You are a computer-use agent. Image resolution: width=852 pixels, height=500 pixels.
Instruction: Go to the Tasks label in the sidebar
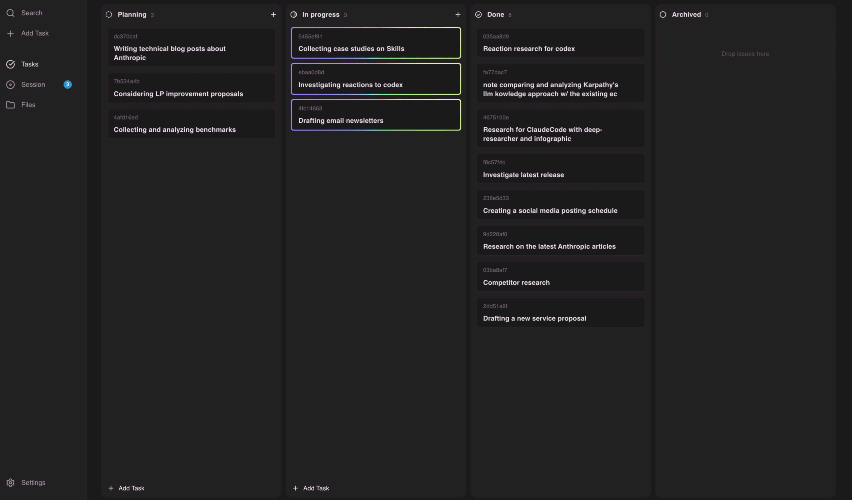29,64
